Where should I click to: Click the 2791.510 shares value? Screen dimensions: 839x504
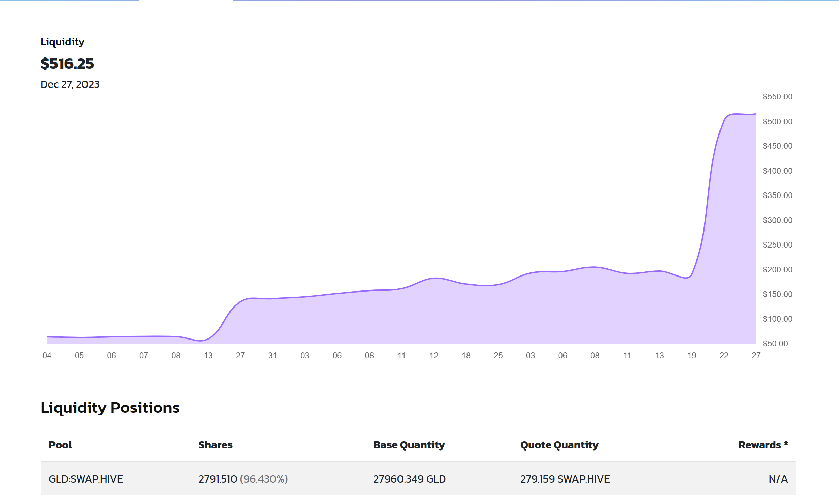click(x=218, y=479)
